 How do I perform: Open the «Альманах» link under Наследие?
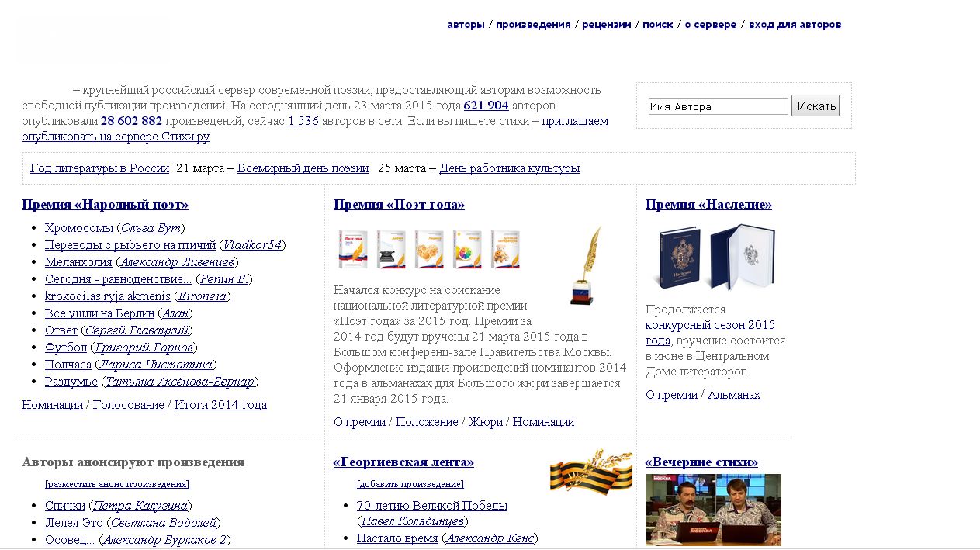(733, 395)
